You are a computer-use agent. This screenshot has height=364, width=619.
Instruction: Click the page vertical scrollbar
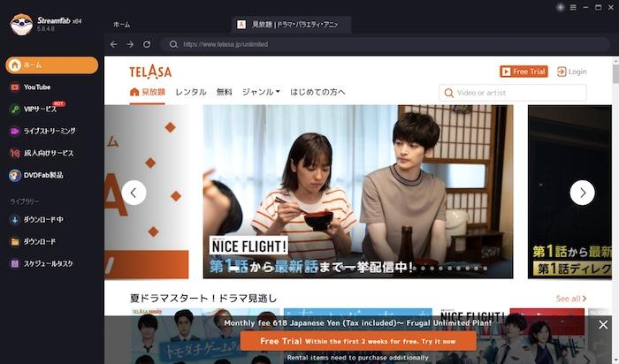(615, 73)
